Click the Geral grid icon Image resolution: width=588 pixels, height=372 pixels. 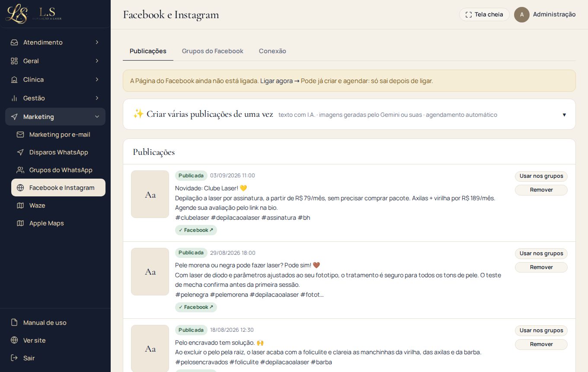click(14, 61)
